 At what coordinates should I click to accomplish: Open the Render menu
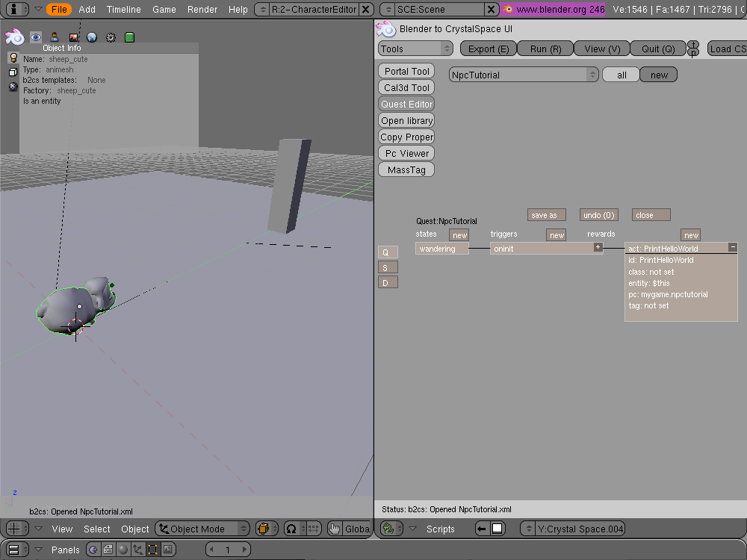click(x=202, y=9)
